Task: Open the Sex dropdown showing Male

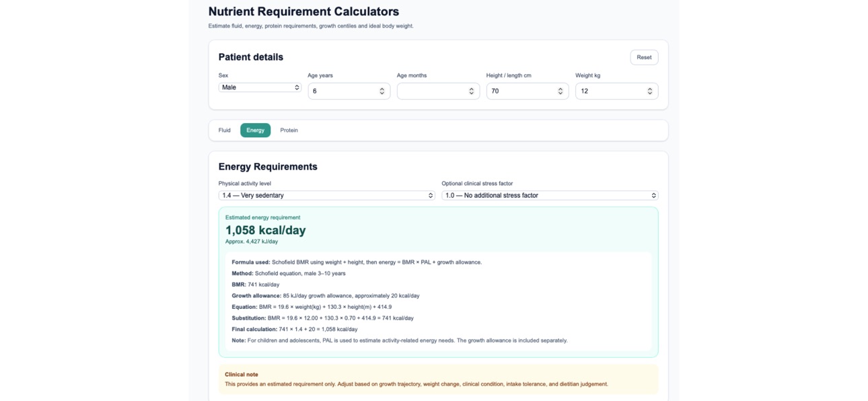Action: (x=260, y=87)
